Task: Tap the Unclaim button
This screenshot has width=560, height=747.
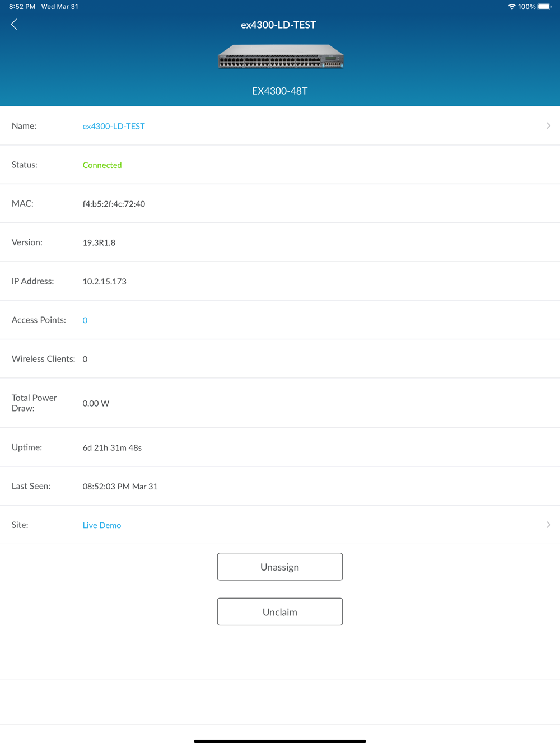Action: 280,611
